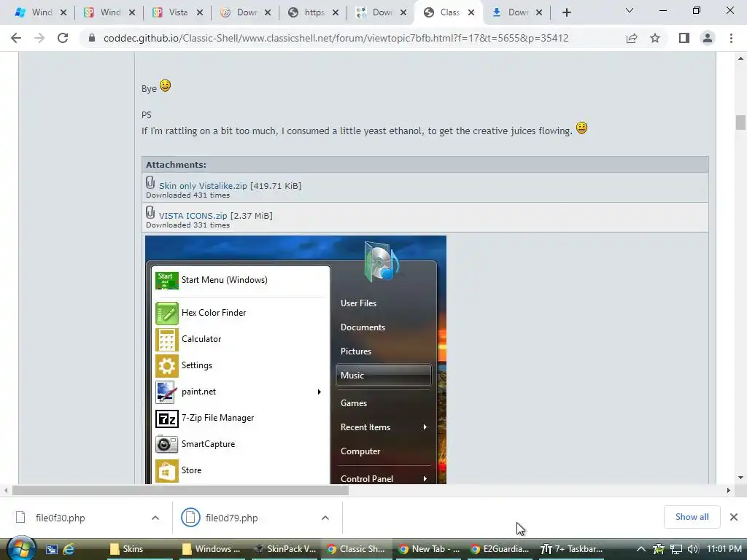Download Skin only Vistalike.zip attachment
This screenshot has width=747, height=560.
(203, 186)
